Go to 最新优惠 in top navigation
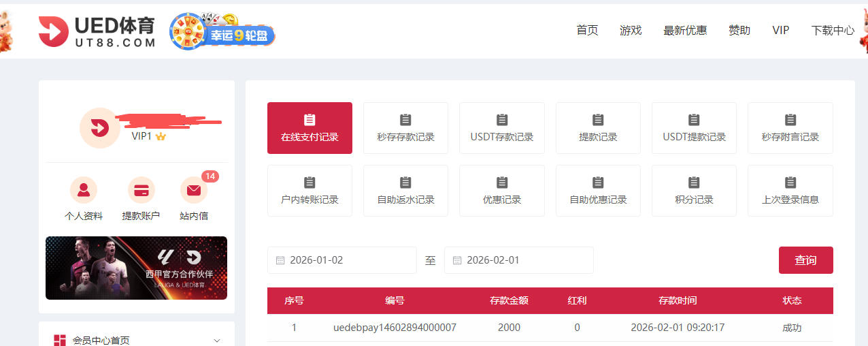The image size is (868, 346). coord(685,31)
